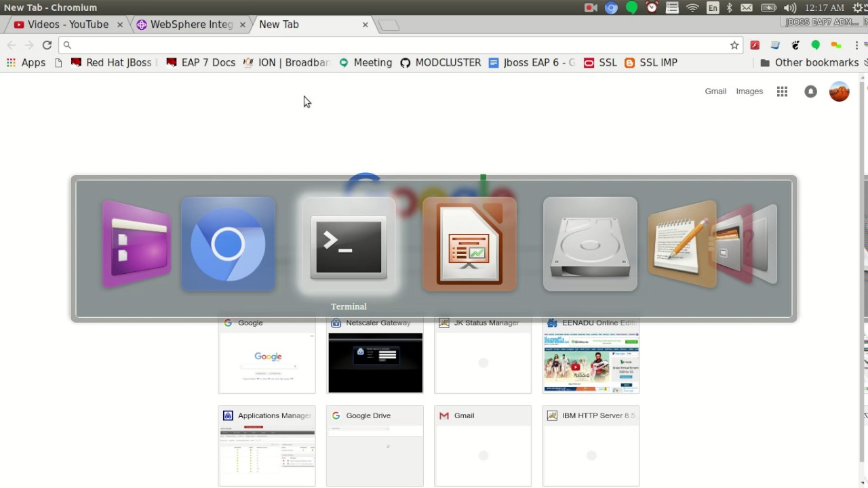The height and width of the screenshot is (488, 868).
Task: Select the Terminal icon in app switcher
Action: click(x=349, y=245)
